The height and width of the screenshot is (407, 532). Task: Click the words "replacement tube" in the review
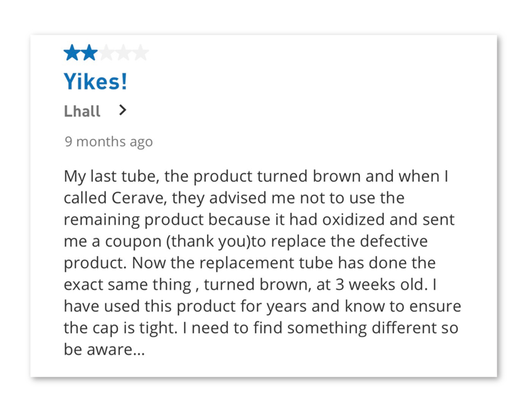[x=279, y=263]
